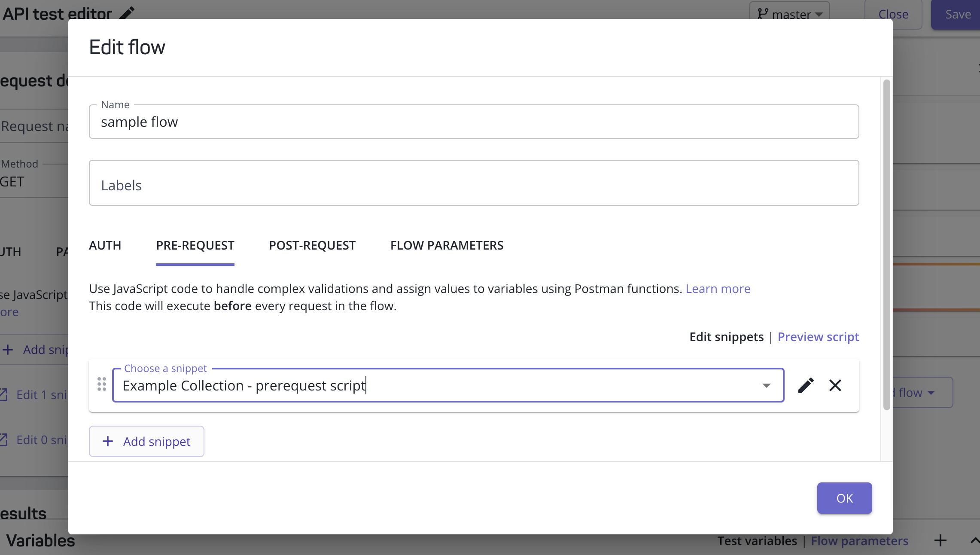The image size is (980, 555).
Task: Open the Learn more link
Action: point(718,289)
